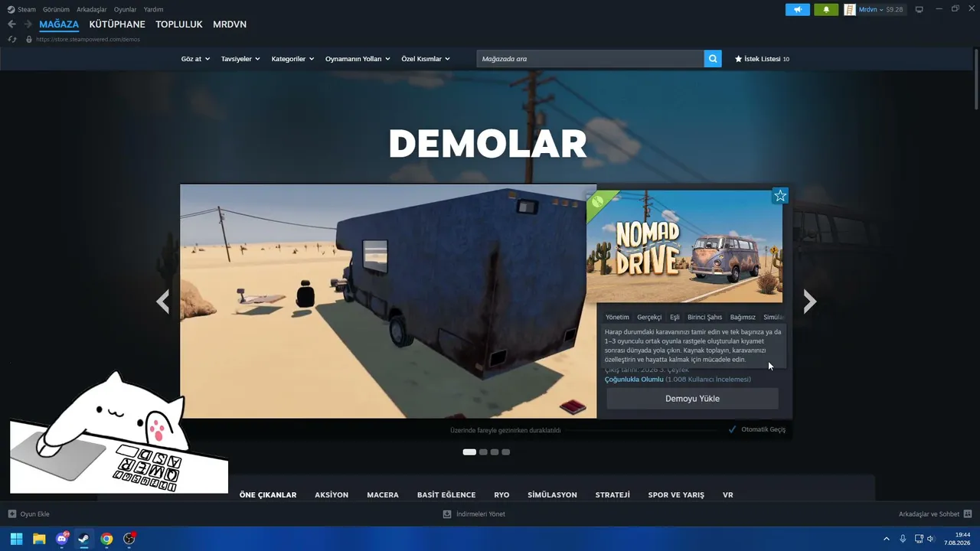The width and height of the screenshot is (980, 551).
Task: Select the third carousel page dot
Action: coord(495,452)
